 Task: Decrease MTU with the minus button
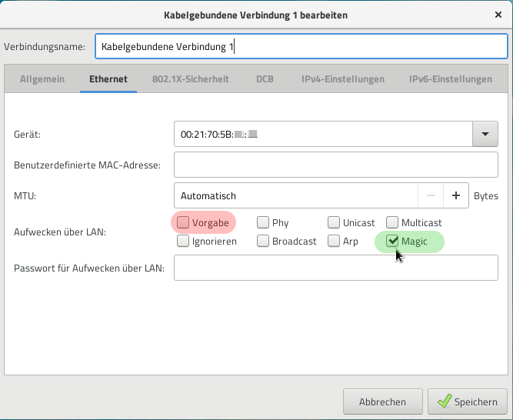coord(430,196)
